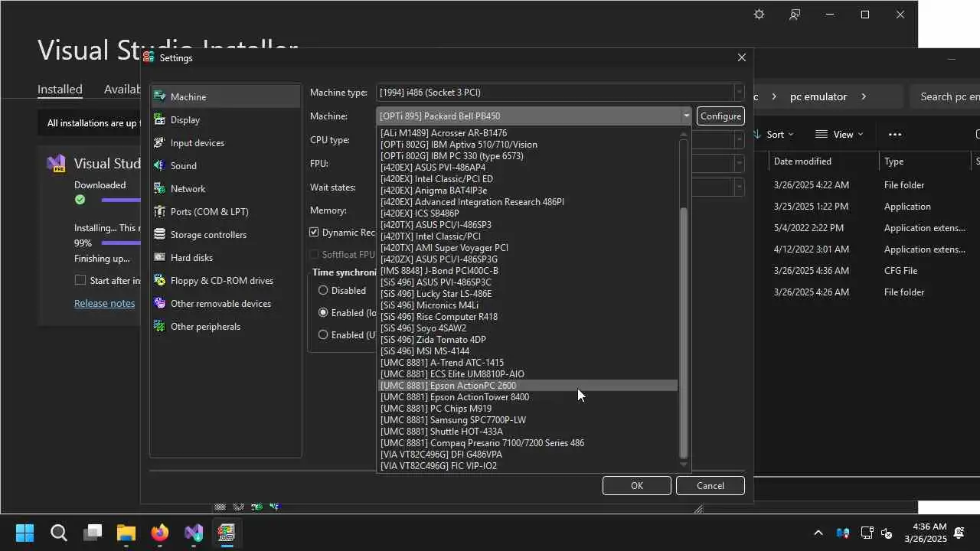Click the feedback icon in Visual Studio Installer
Viewport: 980px width, 551px height.
(x=795, y=15)
